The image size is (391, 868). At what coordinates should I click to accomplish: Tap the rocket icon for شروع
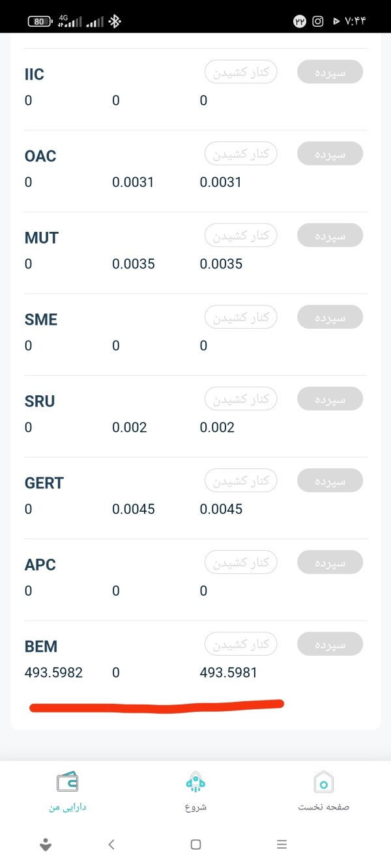(195, 781)
